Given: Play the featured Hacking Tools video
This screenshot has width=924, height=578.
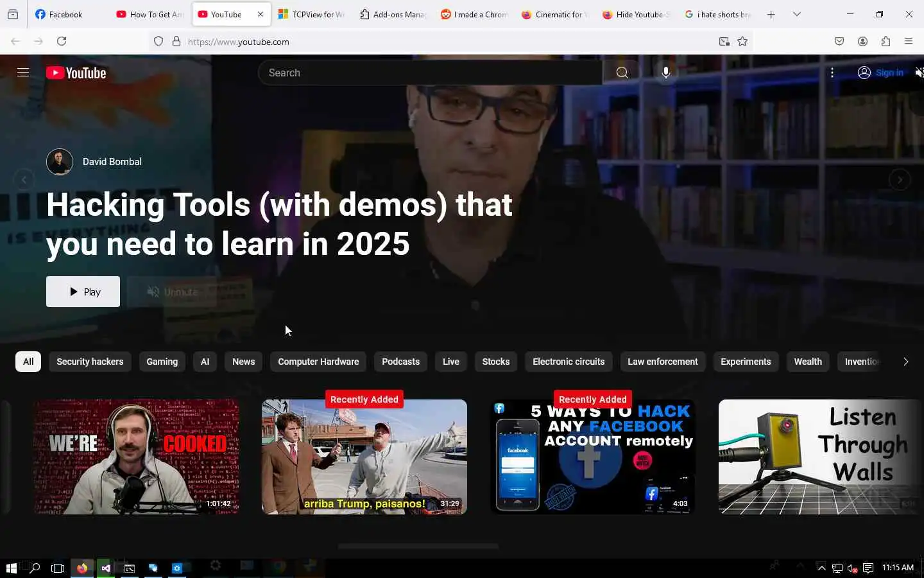Looking at the screenshot, I should (83, 292).
